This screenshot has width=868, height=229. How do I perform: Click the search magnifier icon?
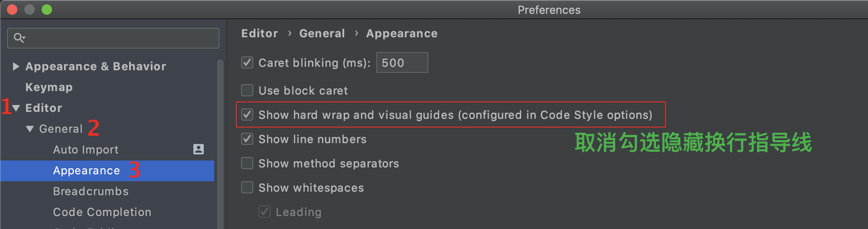pos(19,38)
